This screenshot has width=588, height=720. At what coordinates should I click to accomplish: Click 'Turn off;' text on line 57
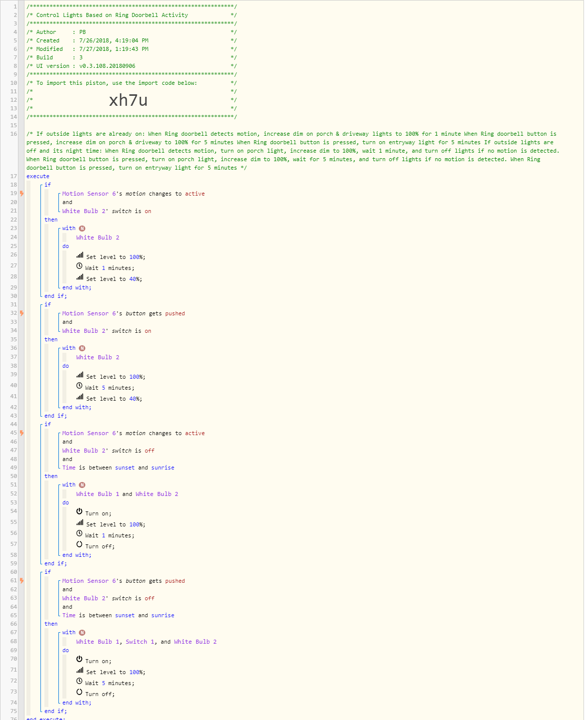point(100,546)
